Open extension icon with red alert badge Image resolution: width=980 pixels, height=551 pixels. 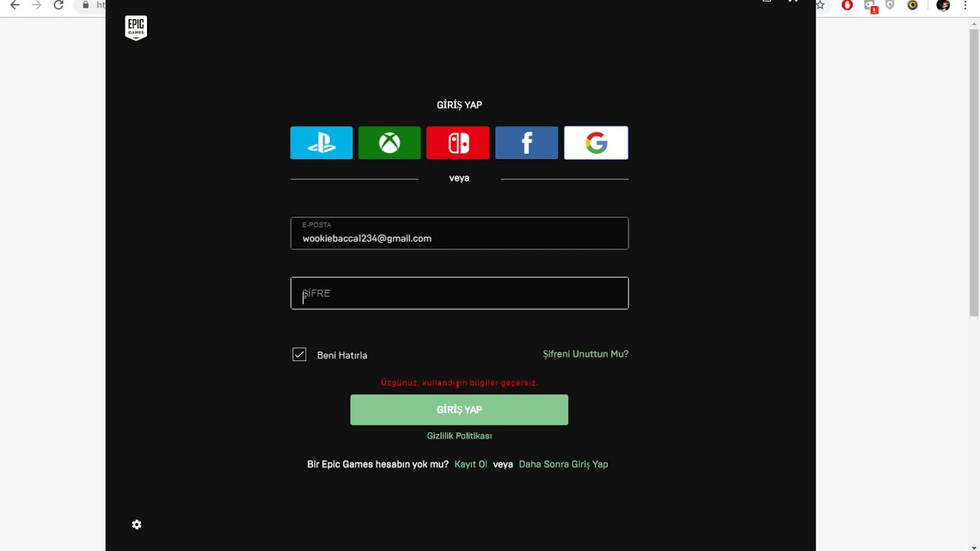click(x=871, y=6)
